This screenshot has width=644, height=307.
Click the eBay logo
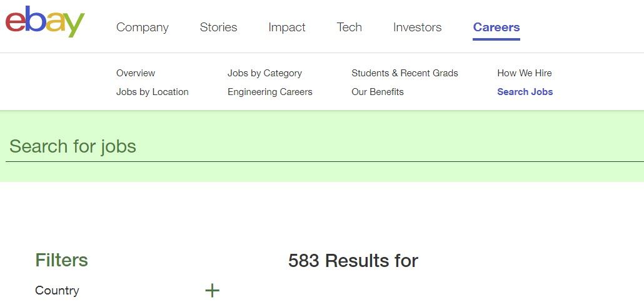point(44,22)
